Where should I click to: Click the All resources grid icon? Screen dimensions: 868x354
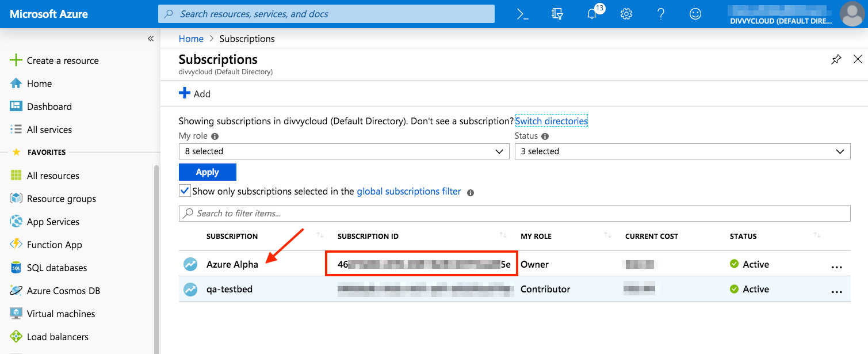(x=16, y=176)
